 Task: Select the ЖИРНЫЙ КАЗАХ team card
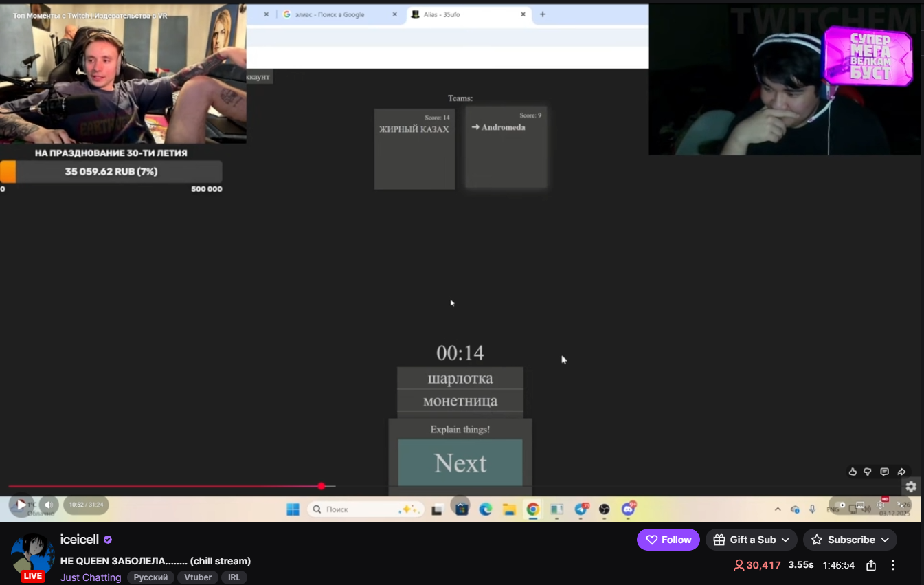coord(414,149)
